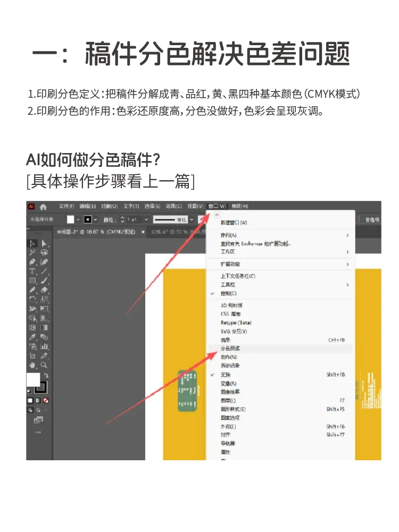Screen dimensions: 399x532
Task: Open the 文件(F) menu
Action: 66,206
